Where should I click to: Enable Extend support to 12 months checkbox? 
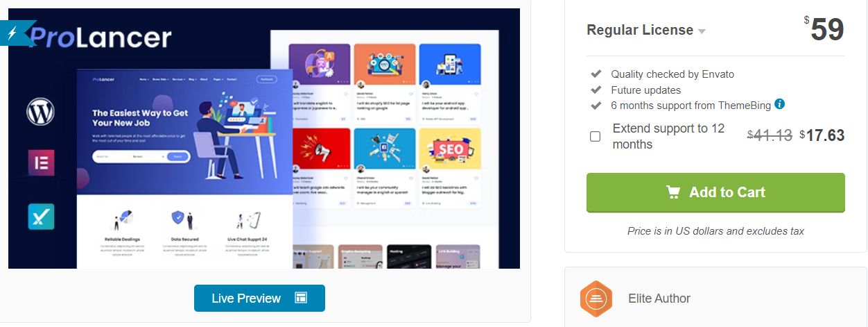tap(595, 136)
